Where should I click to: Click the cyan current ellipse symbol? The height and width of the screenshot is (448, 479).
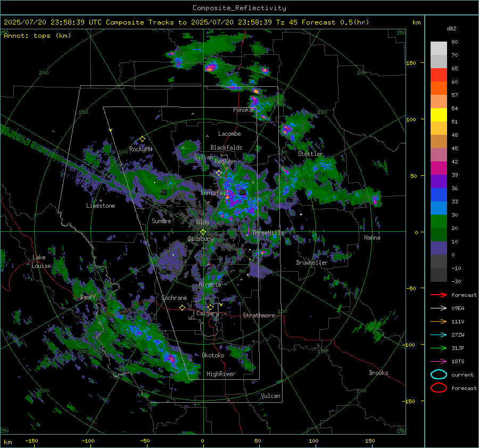coord(439,374)
